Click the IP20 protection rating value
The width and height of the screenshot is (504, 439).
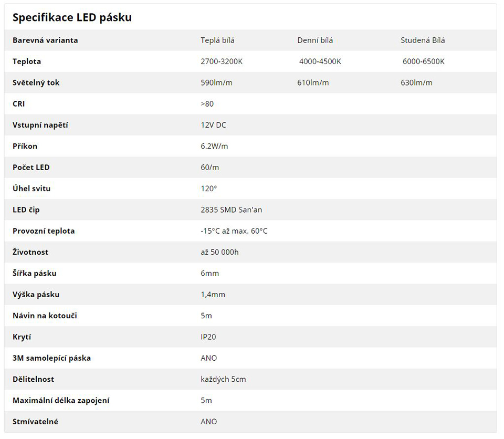click(208, 337)
